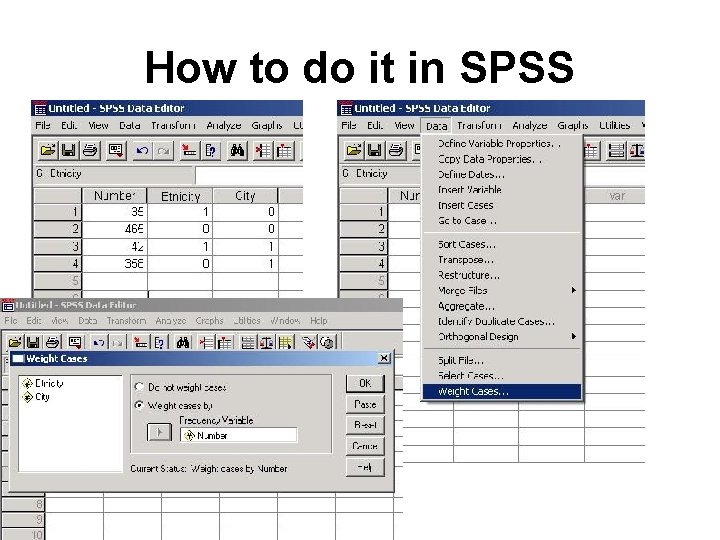Expand the Orthogonal Design submenu arrow
The width and height of the screenshot is (720, 540).
[x=573, y=337]
